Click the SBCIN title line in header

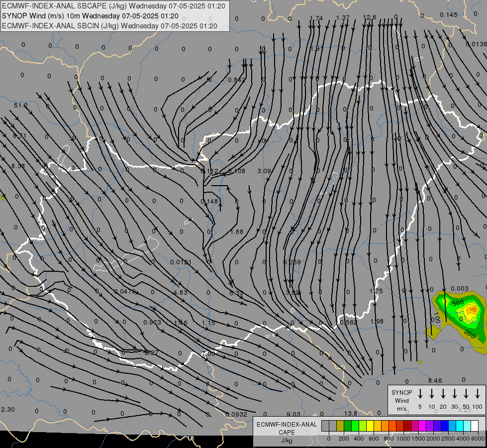tap(109, 26)
